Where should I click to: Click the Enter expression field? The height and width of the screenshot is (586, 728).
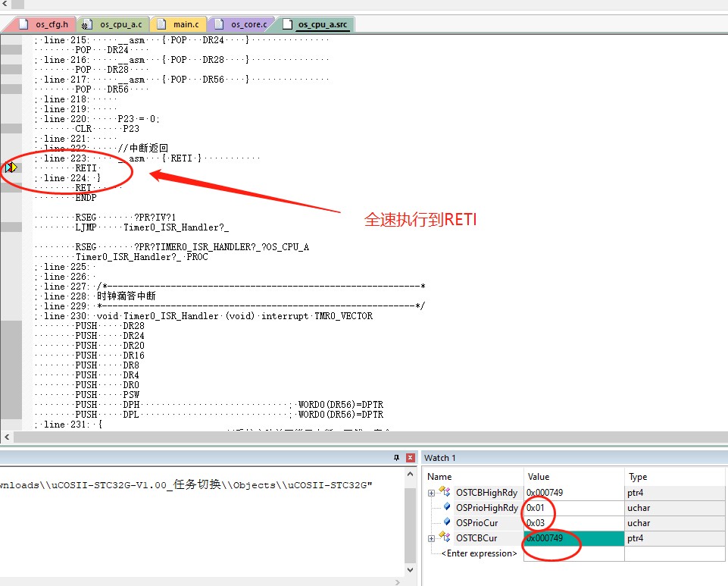(x=479, y=553)
